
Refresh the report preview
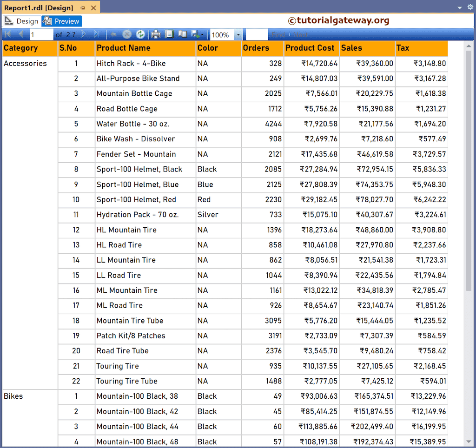pos(139,34)
